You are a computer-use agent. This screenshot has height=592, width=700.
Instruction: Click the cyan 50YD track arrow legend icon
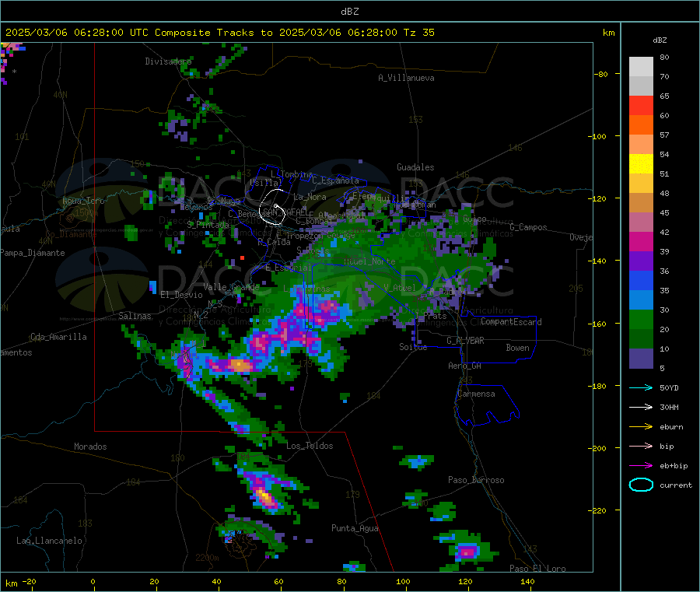[x=641, y=387]
